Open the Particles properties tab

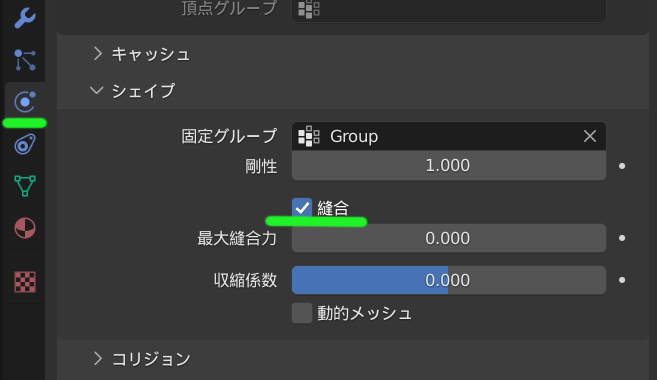point(25,60)
